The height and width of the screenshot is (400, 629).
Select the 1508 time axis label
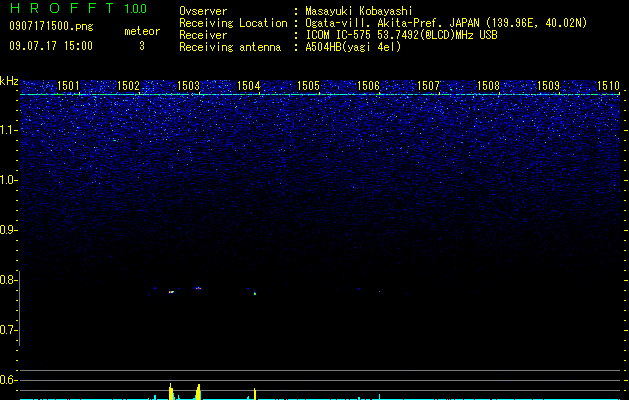(488, 85)
